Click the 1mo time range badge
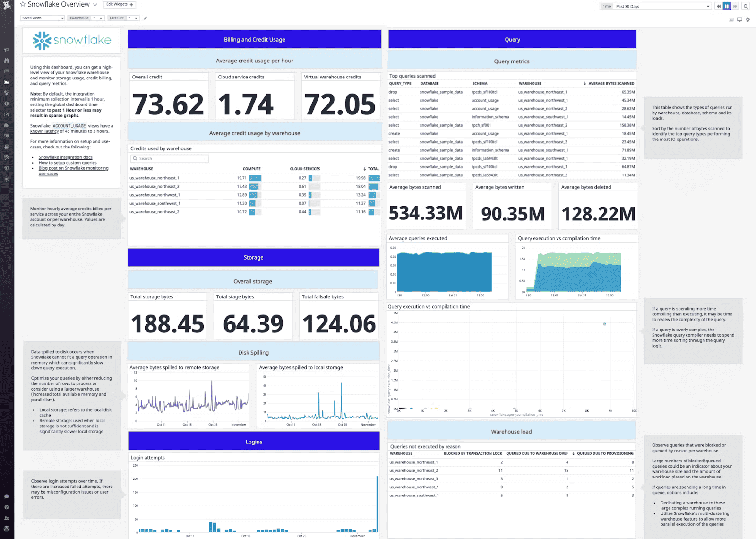This screenshot has width=756, height=539. tap(607, 6)
